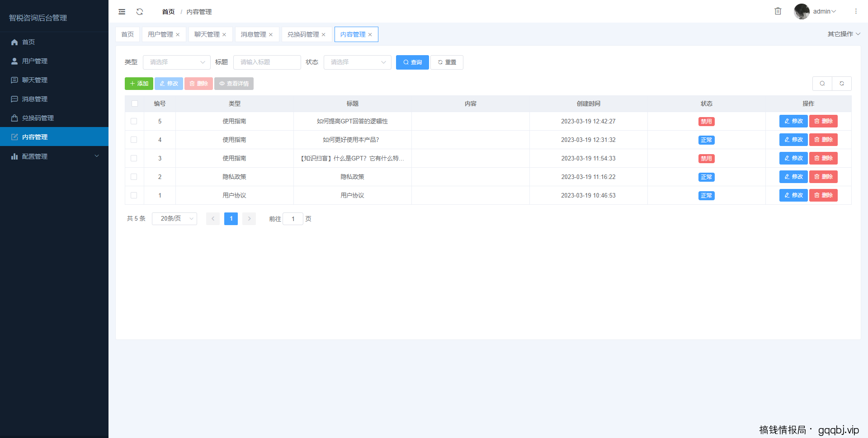Click the 查询 search button

tap(412, 62)
